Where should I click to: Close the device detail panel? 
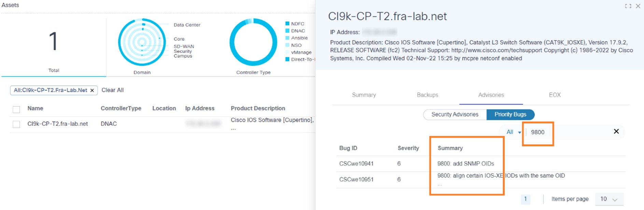coord(638,6)
